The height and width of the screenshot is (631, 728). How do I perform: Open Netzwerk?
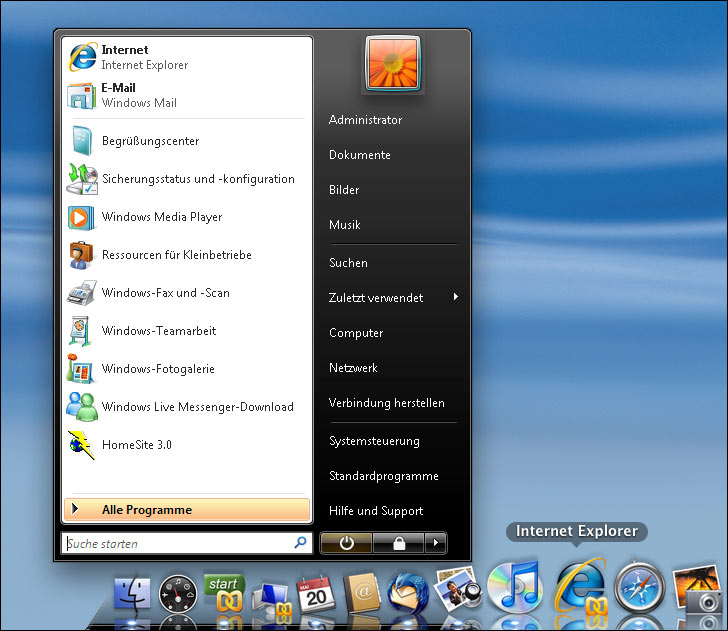353,368
